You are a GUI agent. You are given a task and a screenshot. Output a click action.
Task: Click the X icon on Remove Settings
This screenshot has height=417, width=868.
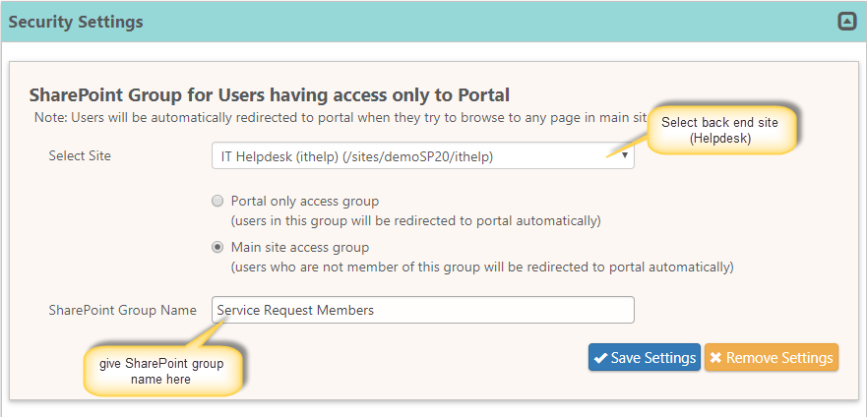715,358
